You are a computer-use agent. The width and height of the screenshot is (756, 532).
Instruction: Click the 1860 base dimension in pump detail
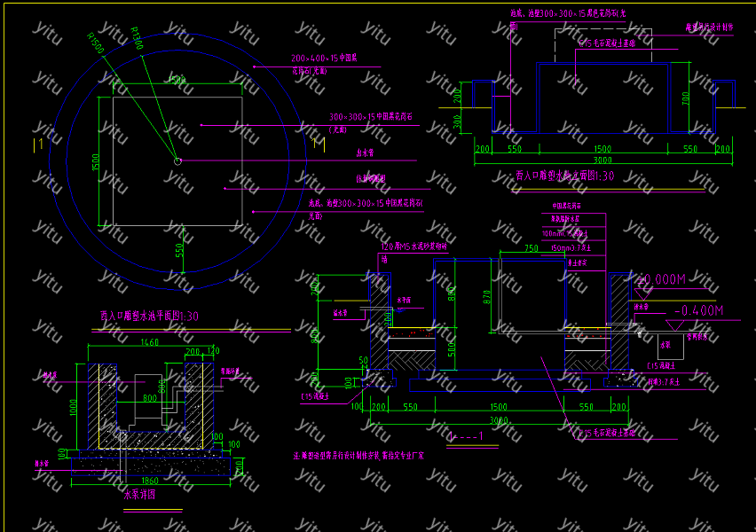tap(149, 480)
